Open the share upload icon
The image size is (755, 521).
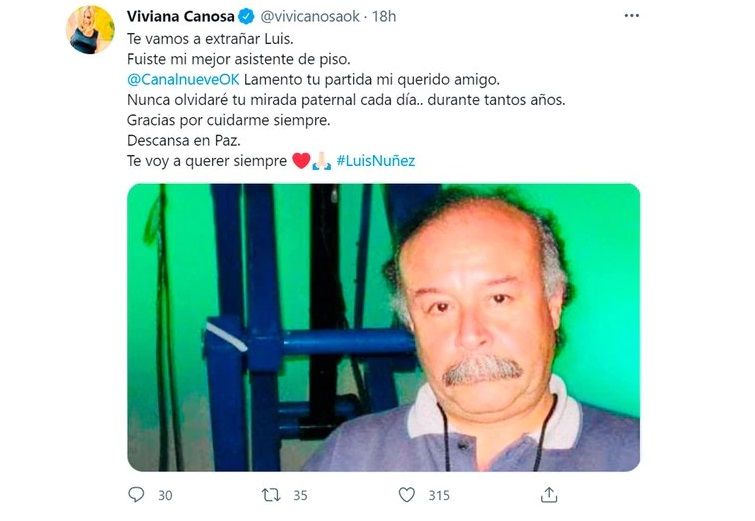549,495
